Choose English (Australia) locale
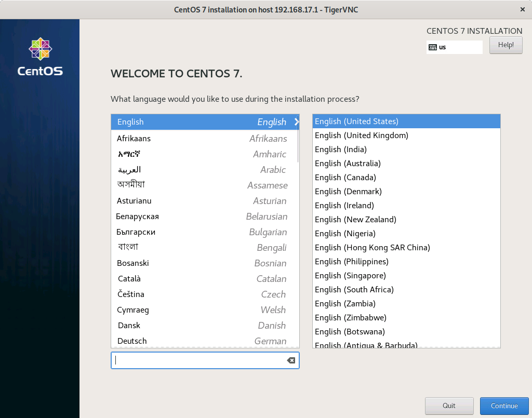532x418 pixels. click(x=406, y=164)
